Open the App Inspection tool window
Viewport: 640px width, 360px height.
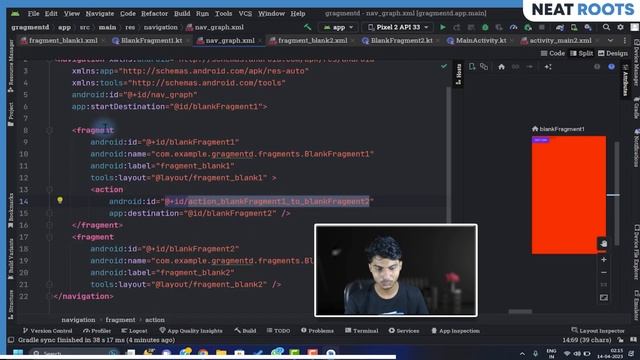pyautogui.click(x=456, y=331)
